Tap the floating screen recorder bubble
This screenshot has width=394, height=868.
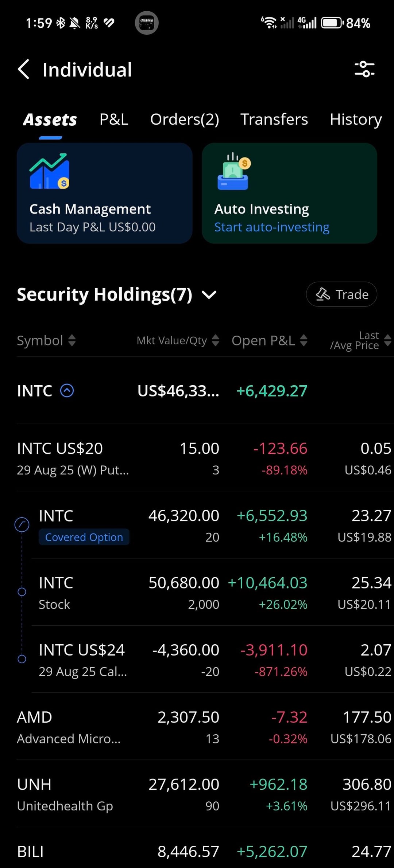[147, 23]
